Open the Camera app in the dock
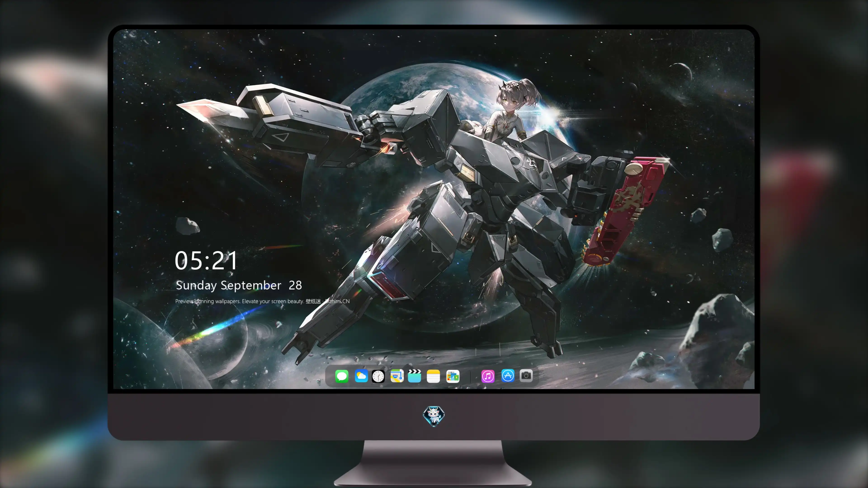 [x=526, y=375]
